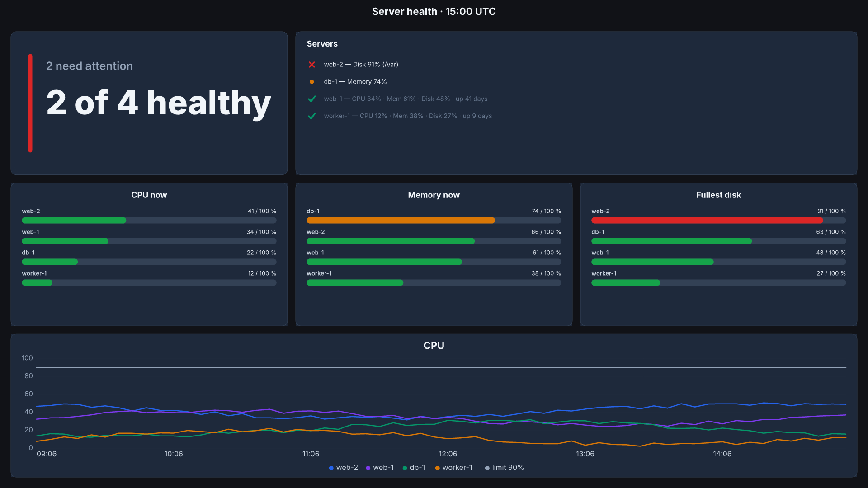868x488 pixels.
Task: Click the 'CPU now' panel title
Action: pyautogui.click(x=149, y=195)
